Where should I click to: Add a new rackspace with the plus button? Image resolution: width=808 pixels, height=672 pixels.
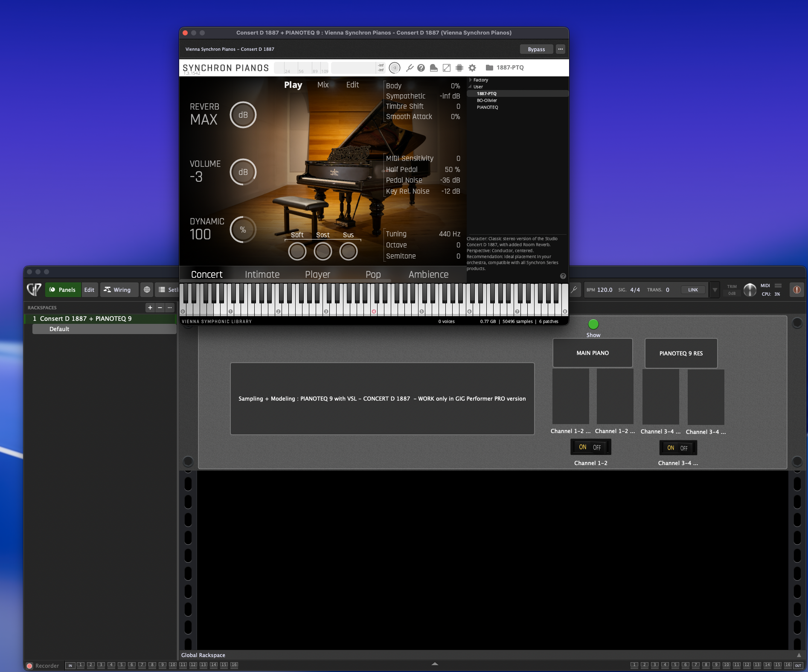point(150,308)
